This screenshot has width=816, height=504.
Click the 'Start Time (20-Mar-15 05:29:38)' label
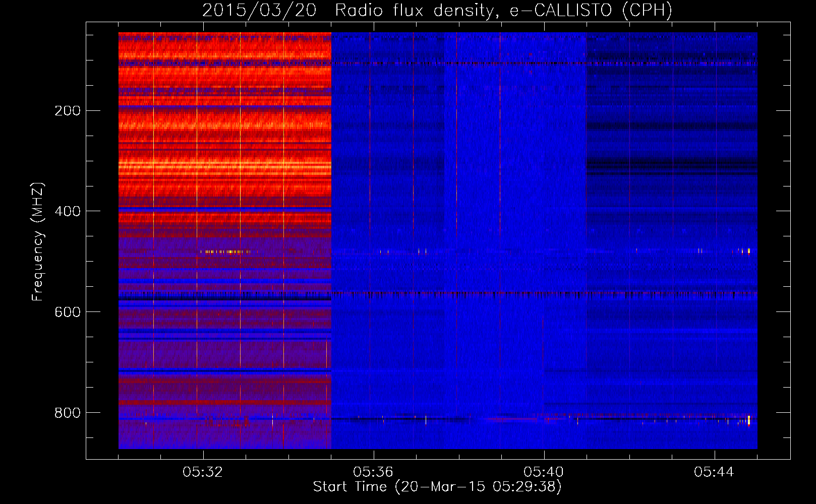tap(437, 487)
